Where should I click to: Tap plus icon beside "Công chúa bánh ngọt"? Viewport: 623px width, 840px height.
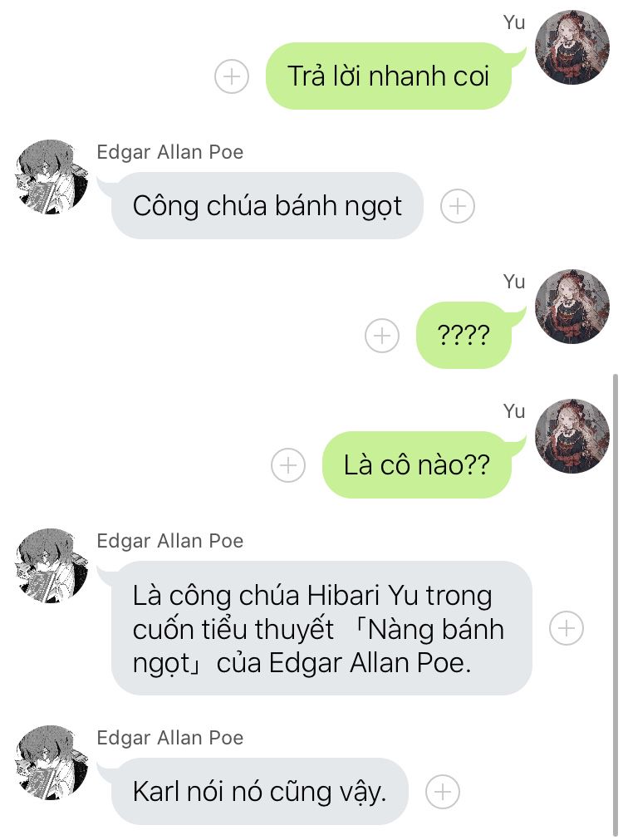point(458,206)
